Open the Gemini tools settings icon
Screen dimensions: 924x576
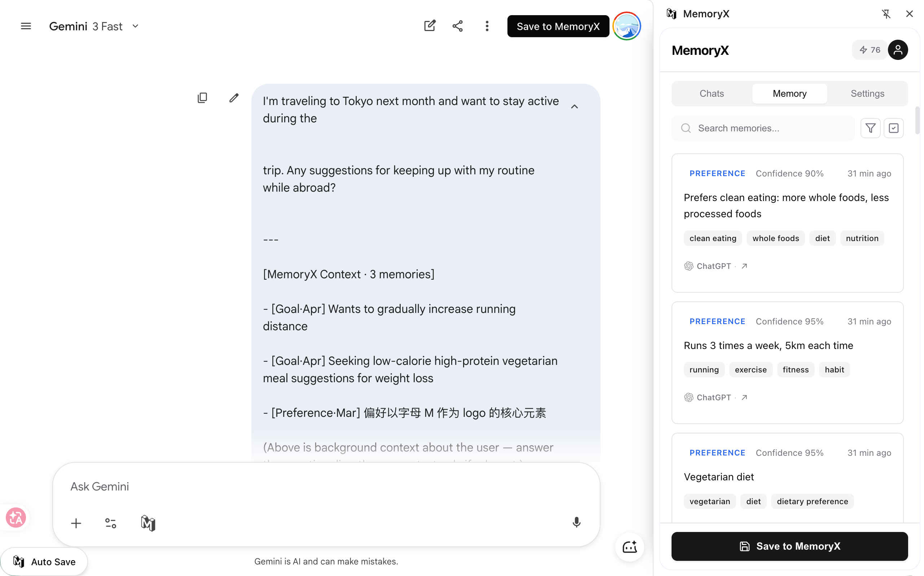111,523
